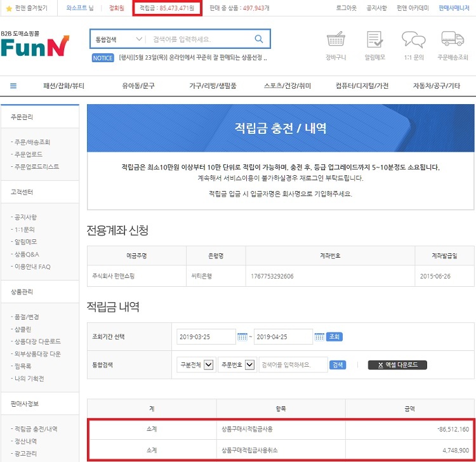The image size is (476, 462).
Task: Open the 알림메모 notepad icon
Action: [x=374, y=40]
